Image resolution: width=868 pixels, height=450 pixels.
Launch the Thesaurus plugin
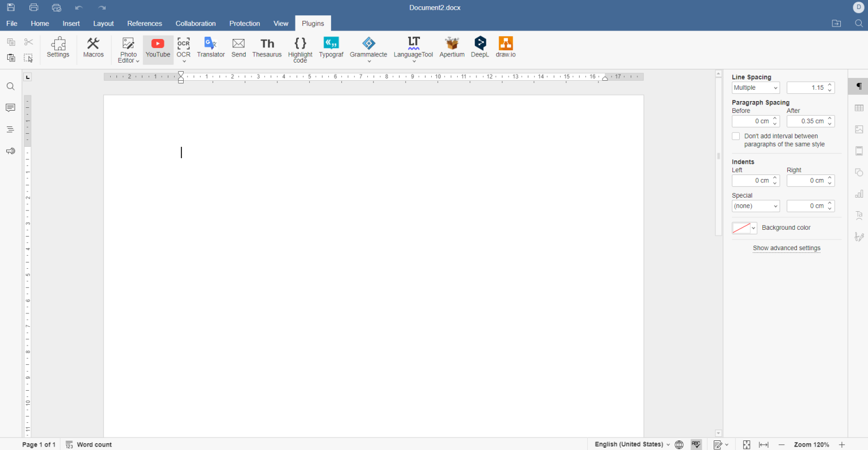pyautogui.click(x=267, y=49)
